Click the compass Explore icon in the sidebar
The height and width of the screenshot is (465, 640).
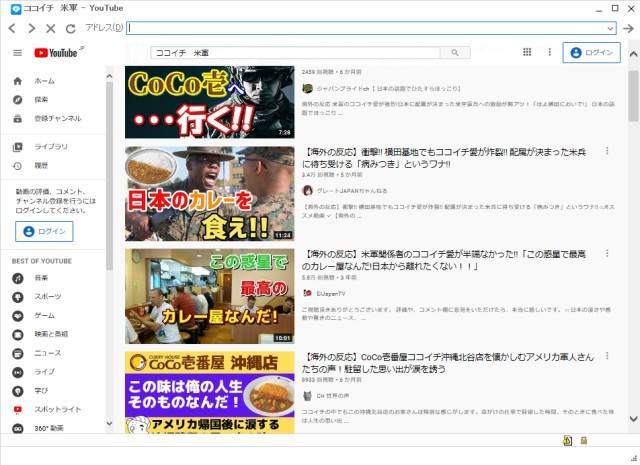(x=18, y=100)
